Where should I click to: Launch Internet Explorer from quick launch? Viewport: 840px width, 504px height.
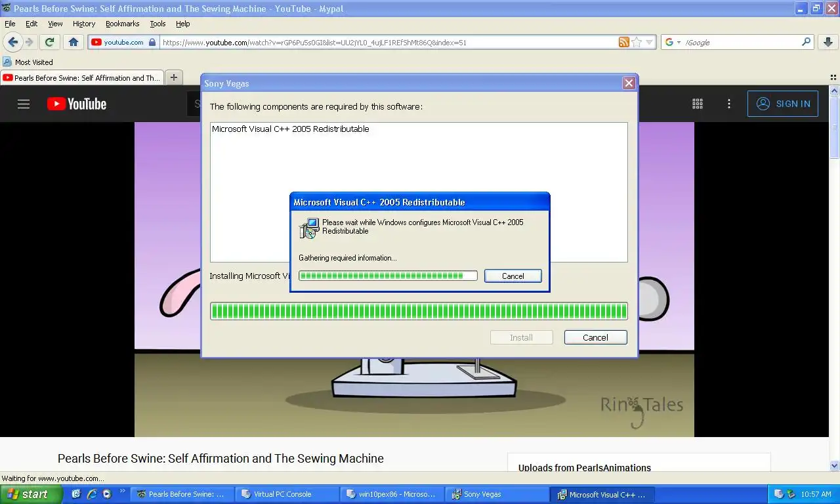92,494
